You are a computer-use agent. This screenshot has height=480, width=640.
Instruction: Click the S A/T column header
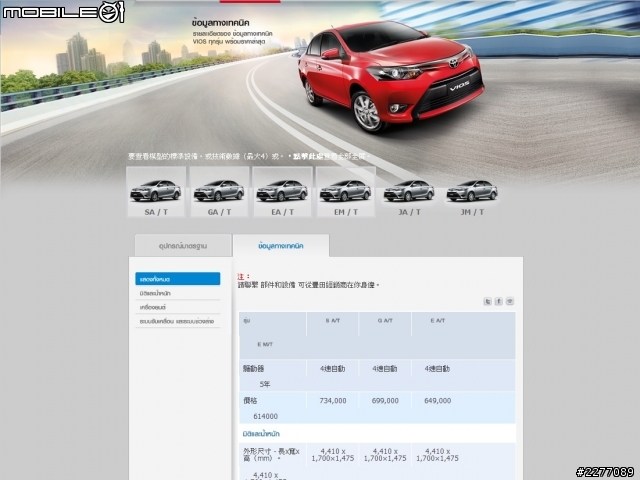pyautogui.click(x=333, y=320)
